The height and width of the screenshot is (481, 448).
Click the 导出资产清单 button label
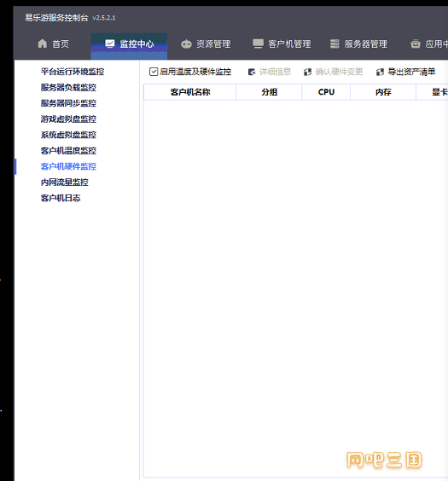coord(411,72)
